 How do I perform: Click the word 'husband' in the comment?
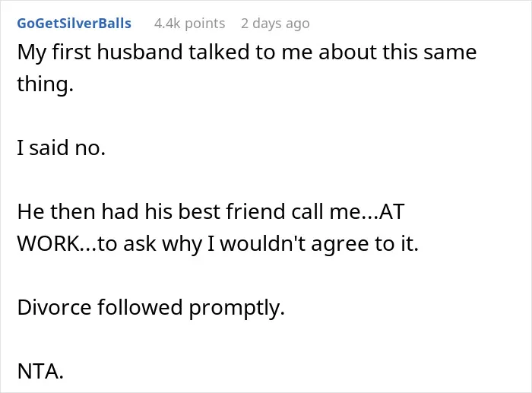[x=140, y=52]
